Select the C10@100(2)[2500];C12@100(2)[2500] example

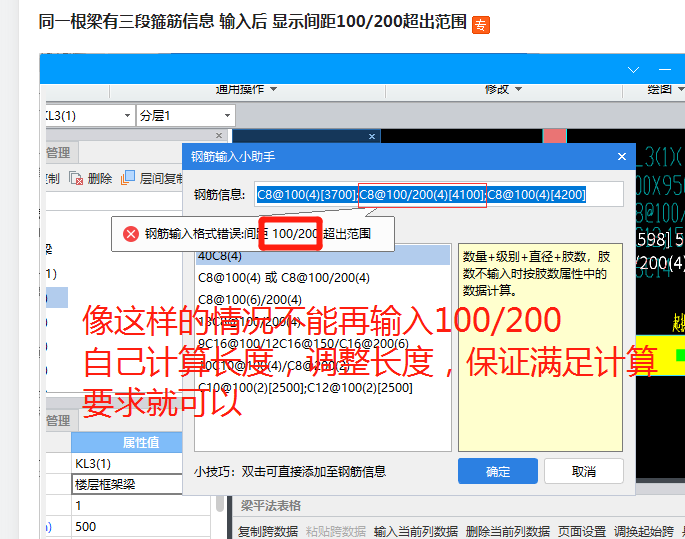click(x=305, y=388)
